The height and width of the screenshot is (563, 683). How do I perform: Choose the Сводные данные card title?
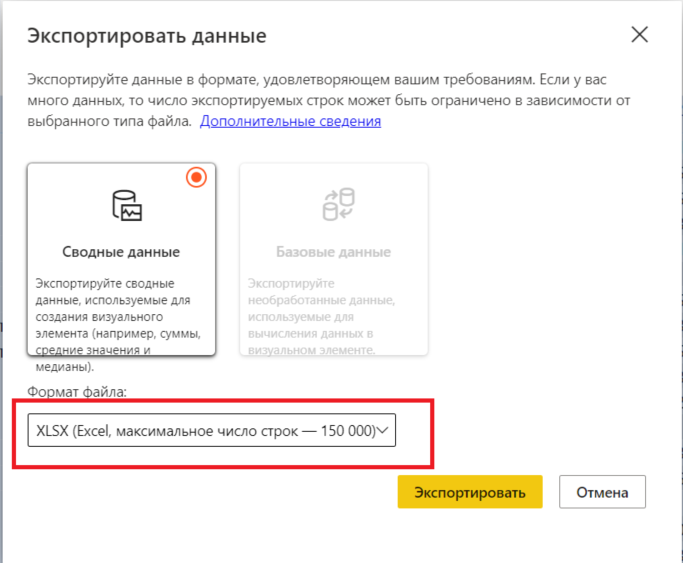point(121,252)
